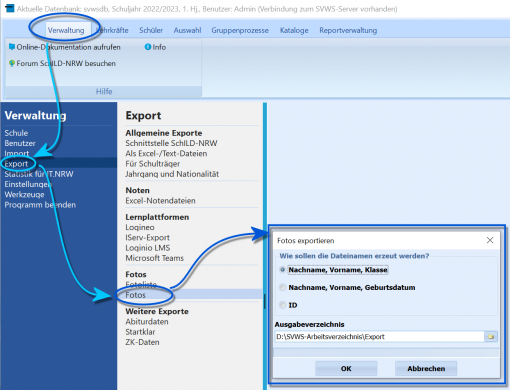Cancel with the Abbrechen button
Image resolution: width=510 pixels, height=390 pixels.
click(x=426, y=369)
